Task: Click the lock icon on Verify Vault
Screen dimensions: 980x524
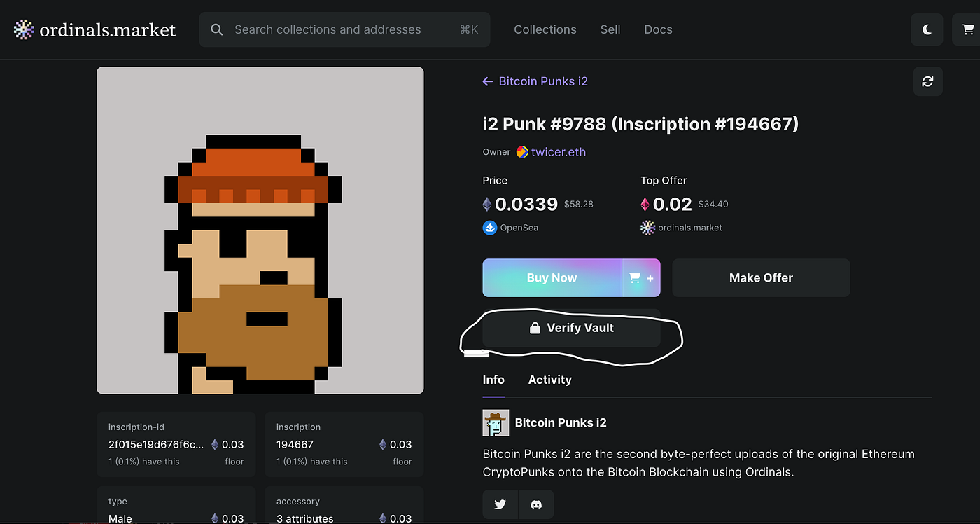Action: 535,328
